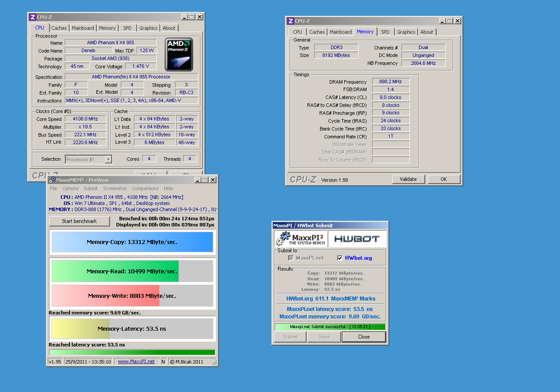Click the HWbot.org link label

coord(359,258)
